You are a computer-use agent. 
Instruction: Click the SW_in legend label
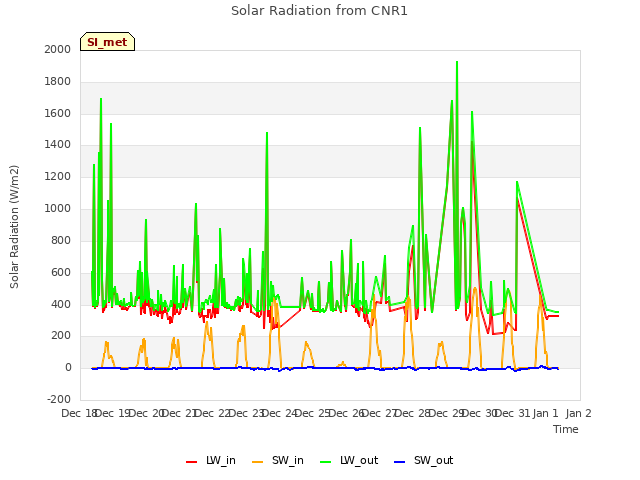[287, 460]
